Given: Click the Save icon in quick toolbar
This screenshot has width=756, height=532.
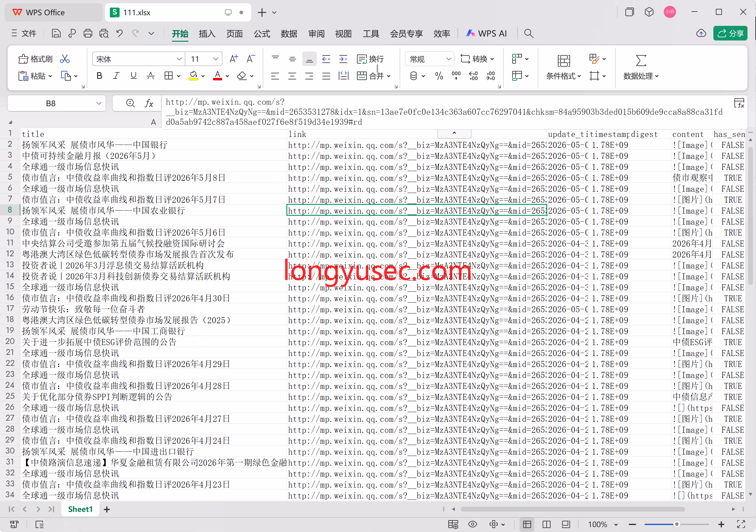Looking at the screenshot, I should 56,33.
